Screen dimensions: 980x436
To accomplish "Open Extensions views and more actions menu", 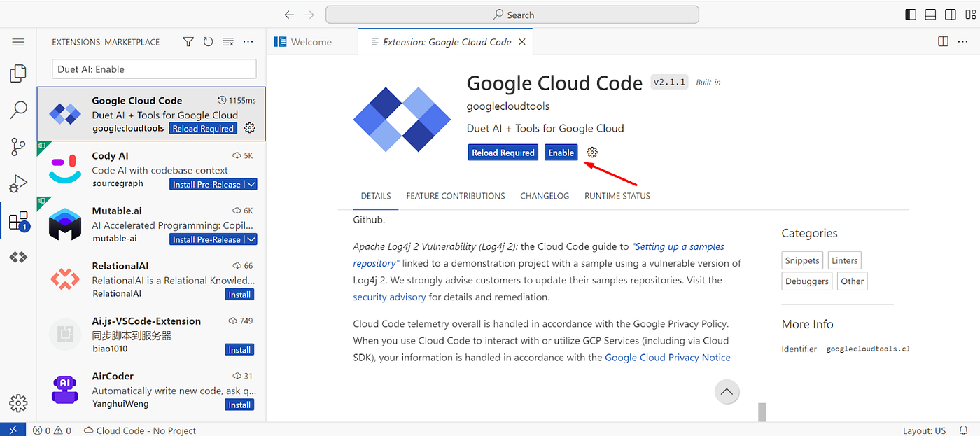I will [x=248, y=42].
